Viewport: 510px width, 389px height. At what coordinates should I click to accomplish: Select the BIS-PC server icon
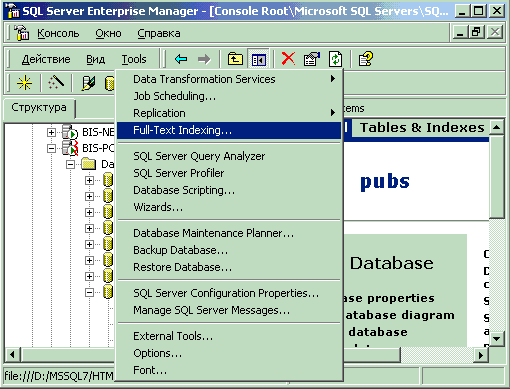point(70,148)
